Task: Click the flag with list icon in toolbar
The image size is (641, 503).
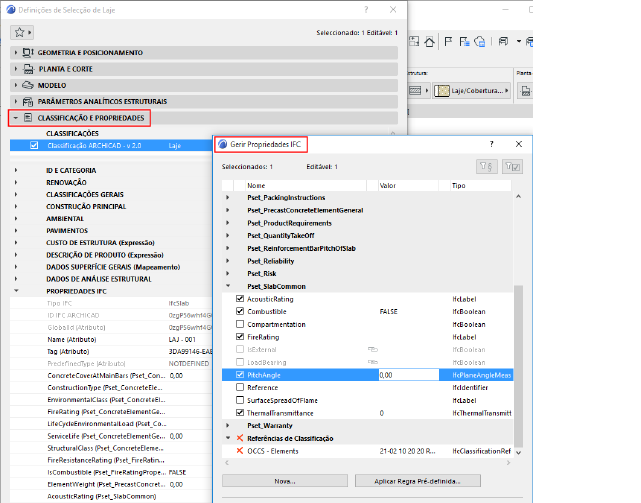Action: pyautogui.click(x=464, y=42)
